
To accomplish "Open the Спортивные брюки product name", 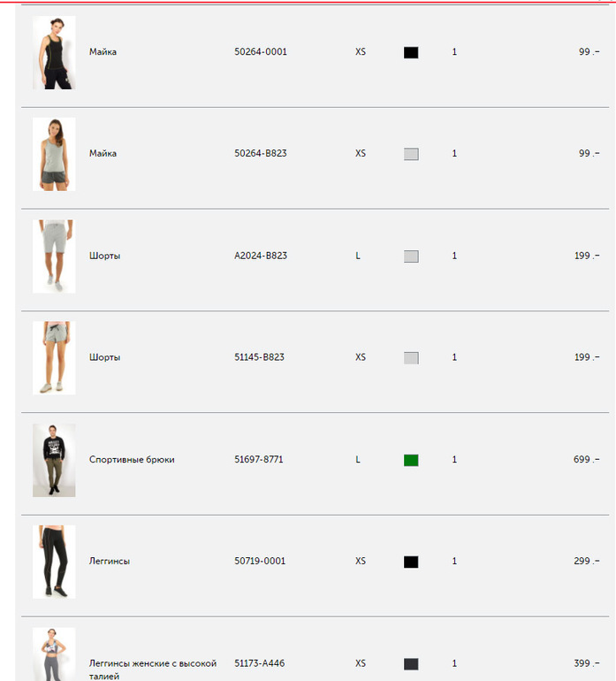I will [132, 460].
